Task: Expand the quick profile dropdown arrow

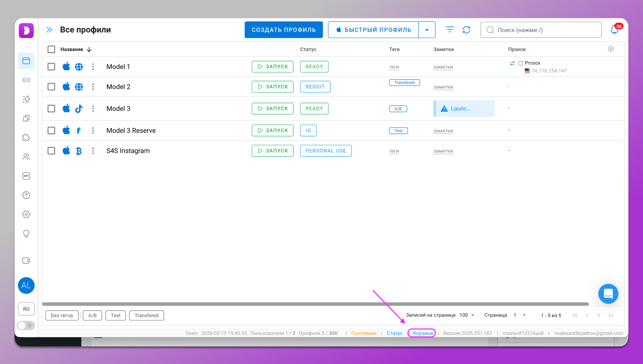Action: pyautogui.click(x=427, y=30)
